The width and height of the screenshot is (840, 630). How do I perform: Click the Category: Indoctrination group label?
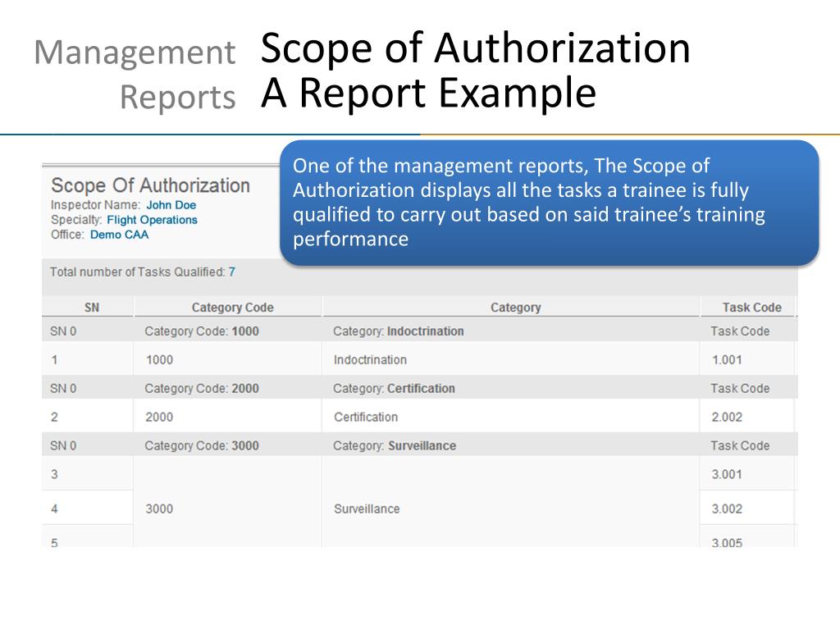[398, 331]
